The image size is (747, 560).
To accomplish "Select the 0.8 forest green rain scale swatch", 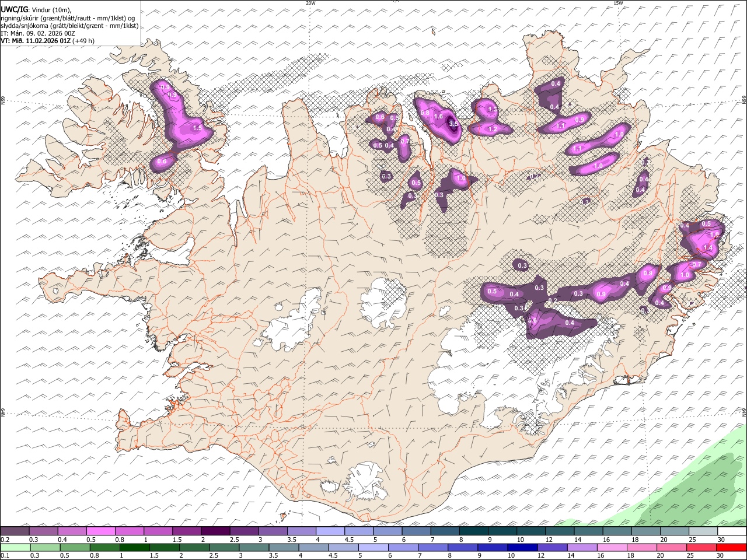I will [x=104, y=547].
